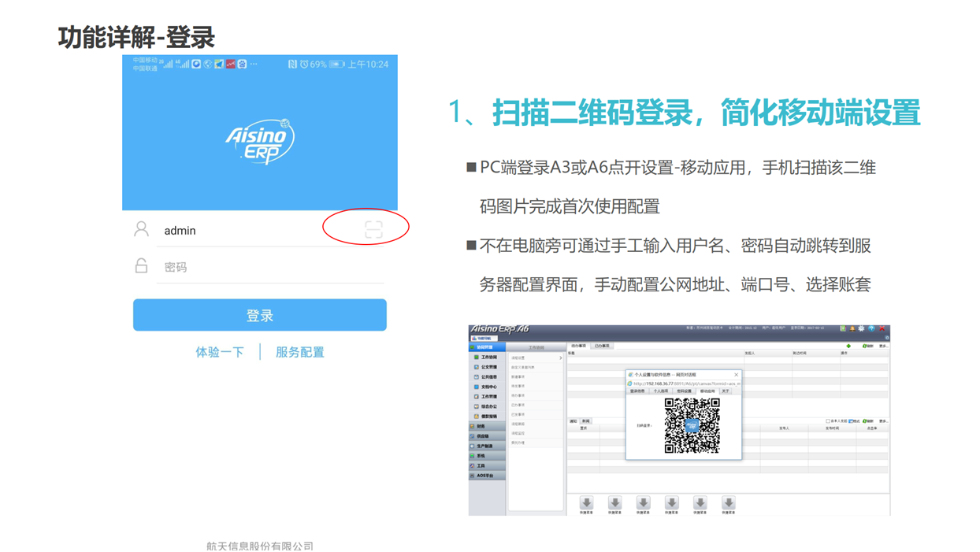This screenshot has width=980, height=552.
Task: Click the Aisino ERP logo on the blue banner
Action: tap(261, 142)
